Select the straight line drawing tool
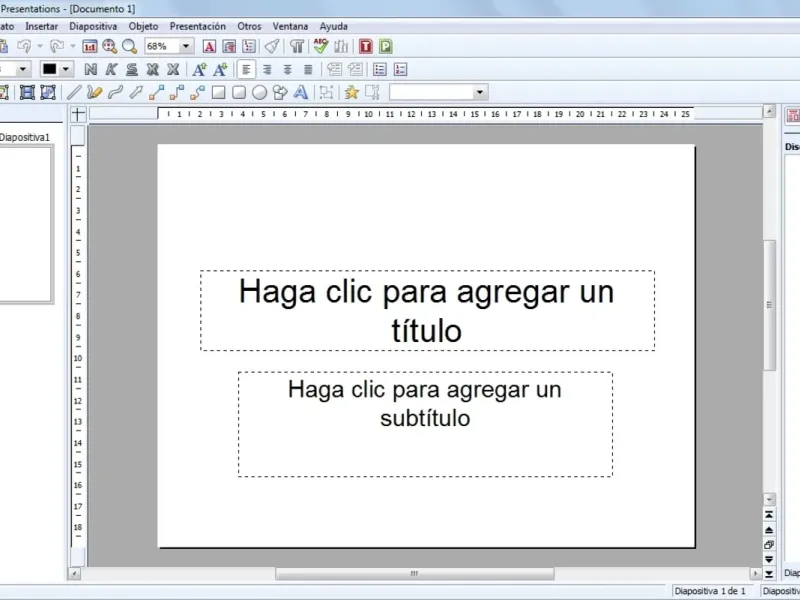The width and height of the screenshot is (800, 600). pos(74,92)
